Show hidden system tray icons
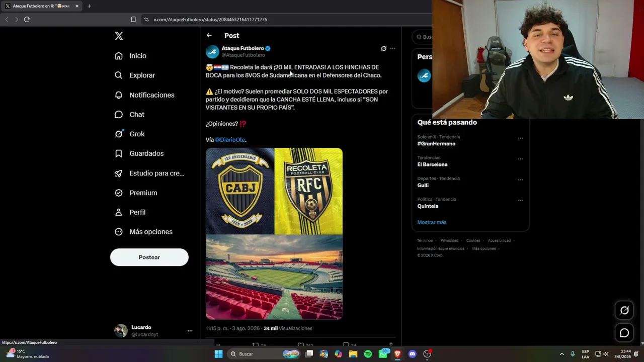Screen dimensions: 644x362 [562, 354]
